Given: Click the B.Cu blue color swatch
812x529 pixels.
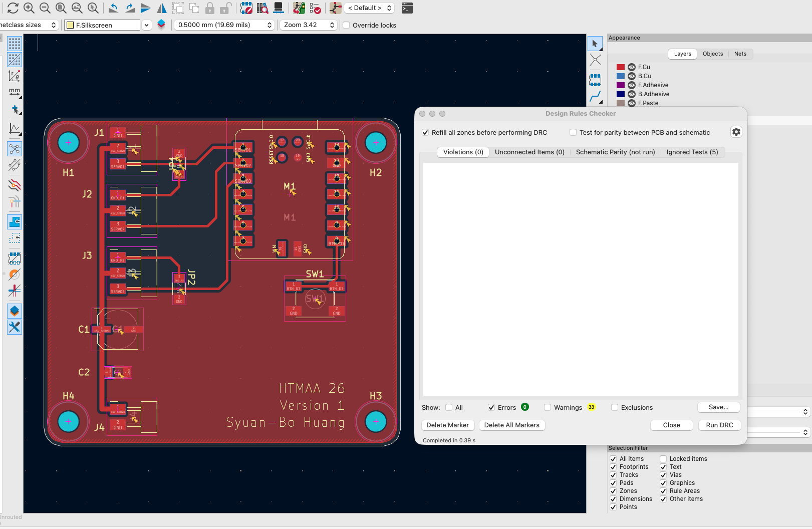Looking at the screenshot, I should click(621, 76).
